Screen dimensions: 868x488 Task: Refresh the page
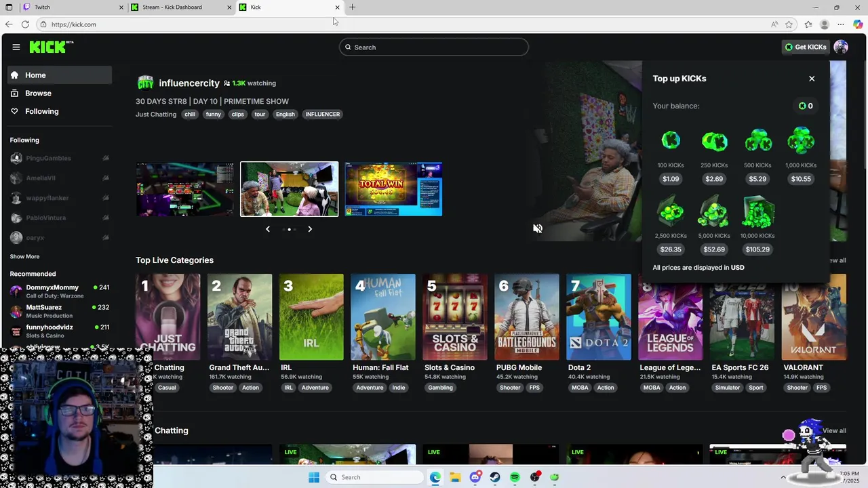pos(25,24)
